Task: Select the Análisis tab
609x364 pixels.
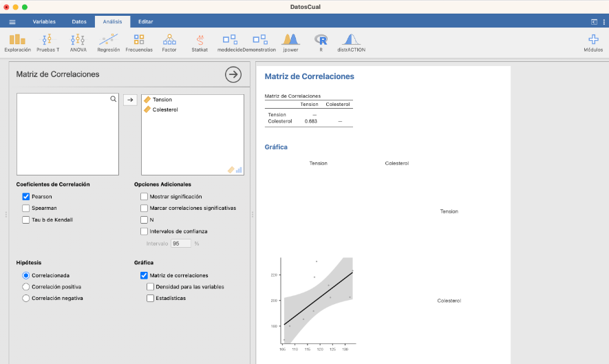Action: (112, 22)
